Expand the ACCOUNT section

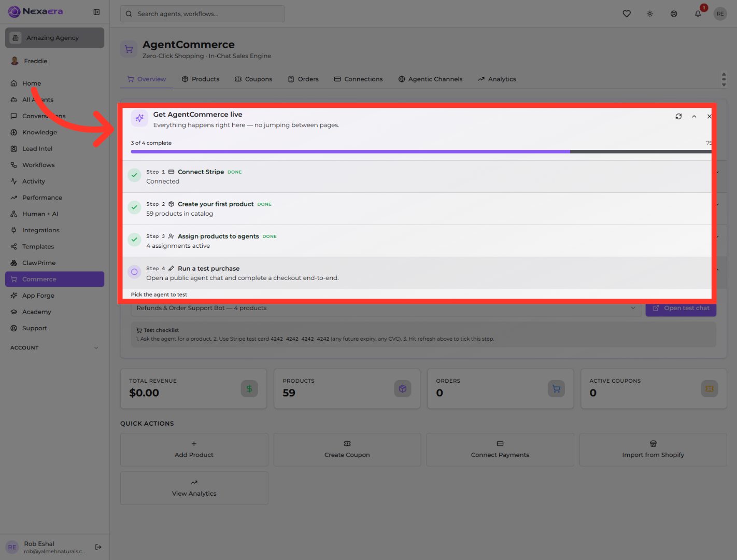point(54,348)
